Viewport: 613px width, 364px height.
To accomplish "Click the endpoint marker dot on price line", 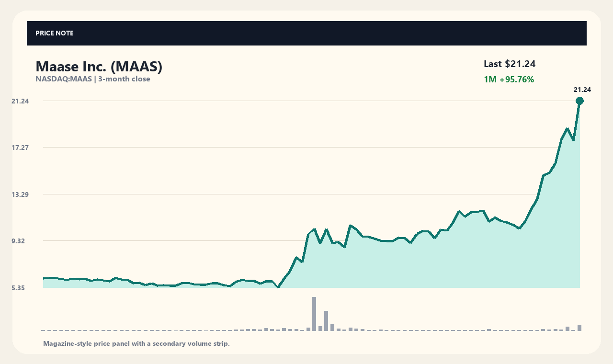I will pos(579,101).
